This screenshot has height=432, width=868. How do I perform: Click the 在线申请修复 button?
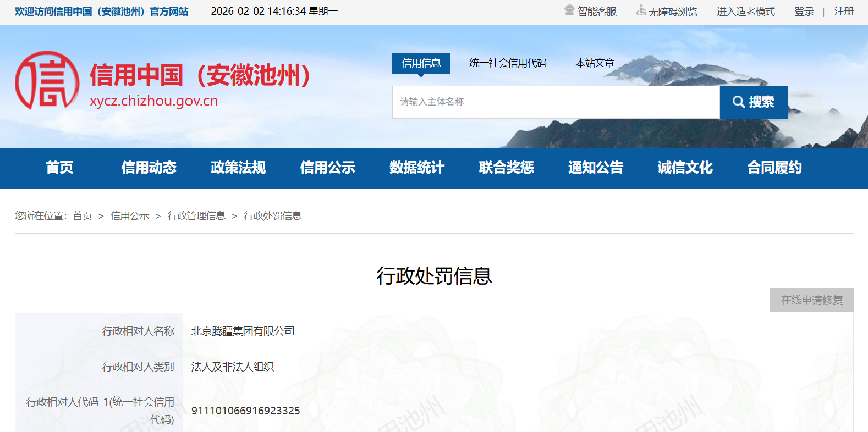point(812,300)
